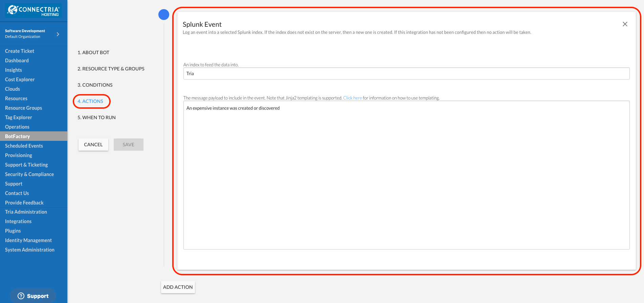This screenshot has height=303, width=644.
Task: Open Security & Compliance in sidebar
Action: [x=29, y=174]
